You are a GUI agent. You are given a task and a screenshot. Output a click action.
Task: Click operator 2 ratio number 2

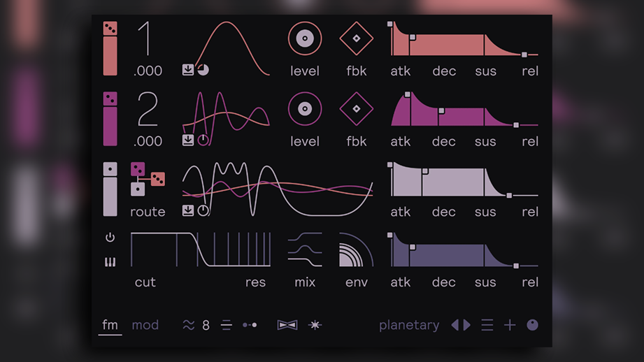click(148, 109)
